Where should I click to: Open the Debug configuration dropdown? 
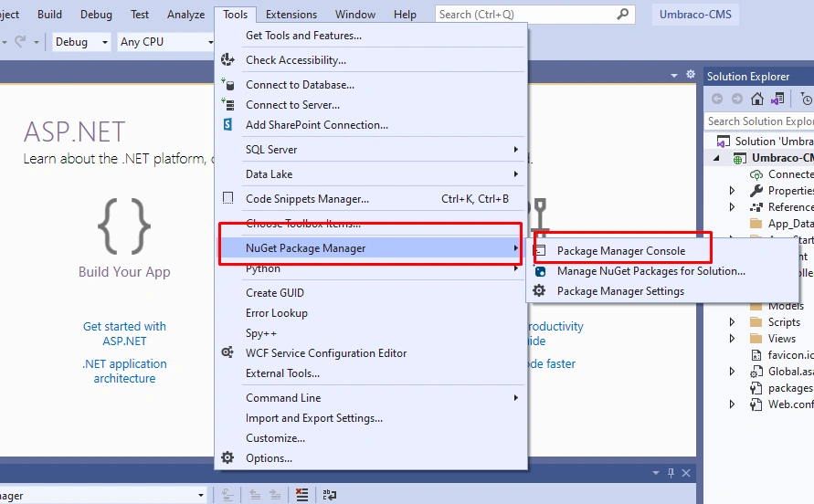81,42
